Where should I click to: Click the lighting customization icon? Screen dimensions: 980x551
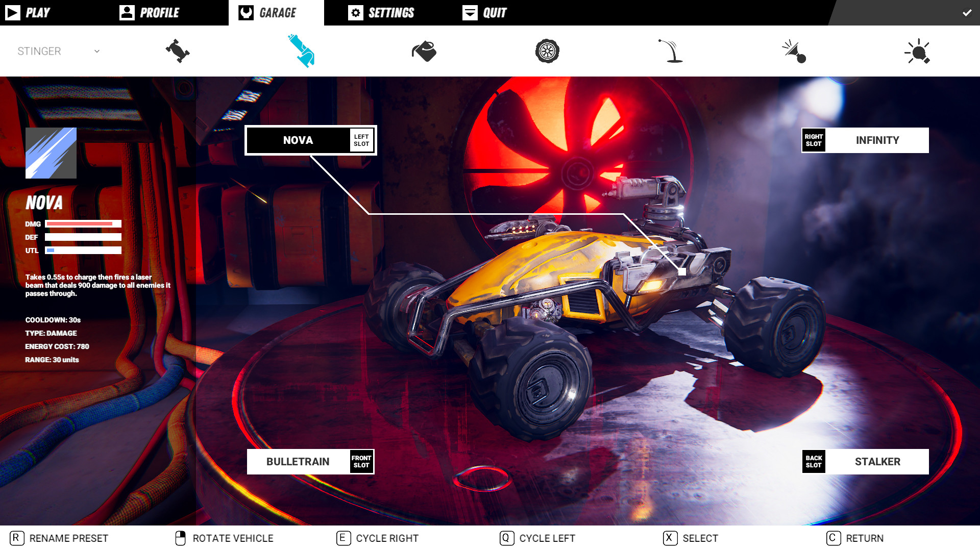click(x=917, y=51)
